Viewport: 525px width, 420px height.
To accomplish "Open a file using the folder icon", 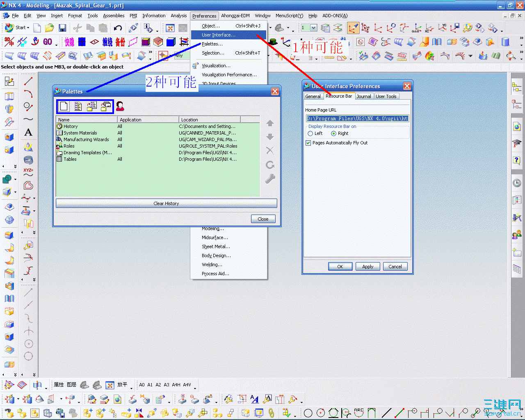I will 50,28.
